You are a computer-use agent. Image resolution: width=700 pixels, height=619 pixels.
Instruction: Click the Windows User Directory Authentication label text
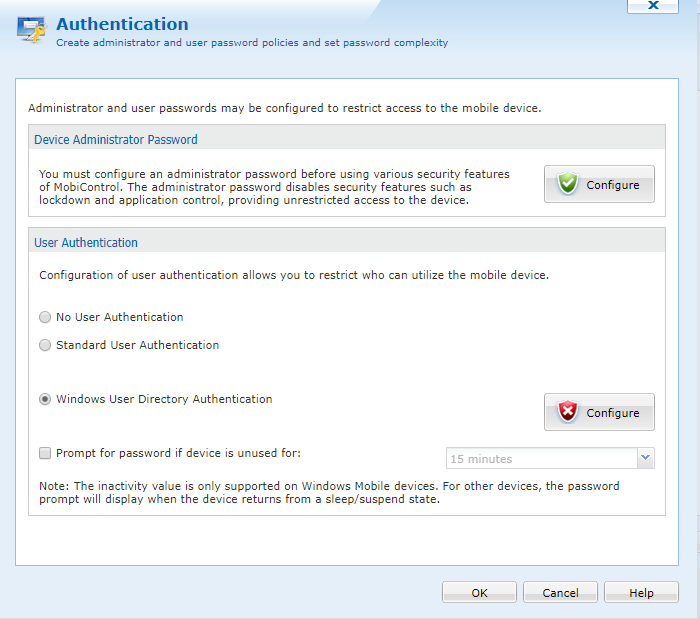pyautogui.click(x=164, y=399)
